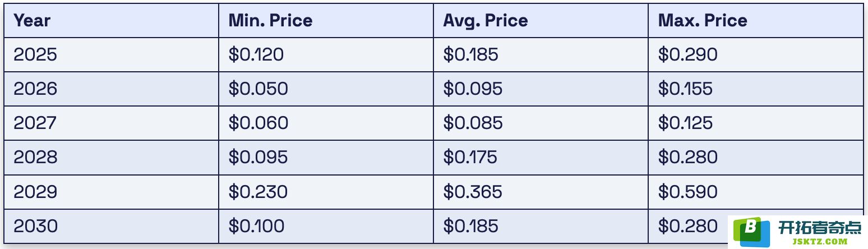Click the 2028 year cell
Viewport: 868px width, 249px height.
(111, 157)
